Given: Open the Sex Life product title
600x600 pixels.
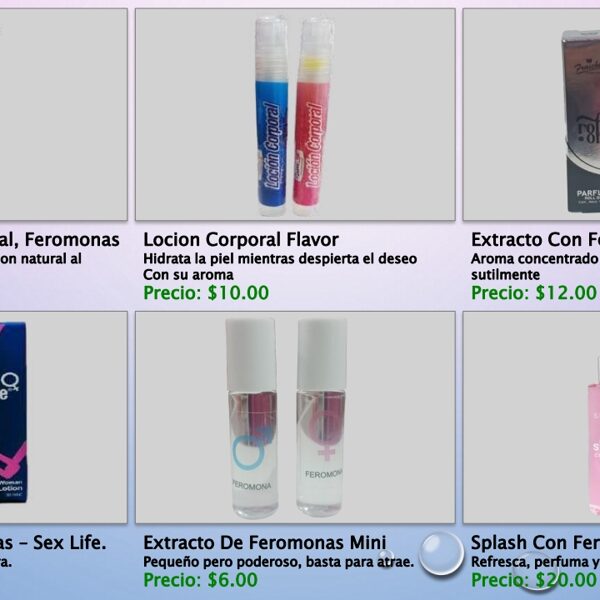Looking at the screenshot, I should (x=53, y=543).
